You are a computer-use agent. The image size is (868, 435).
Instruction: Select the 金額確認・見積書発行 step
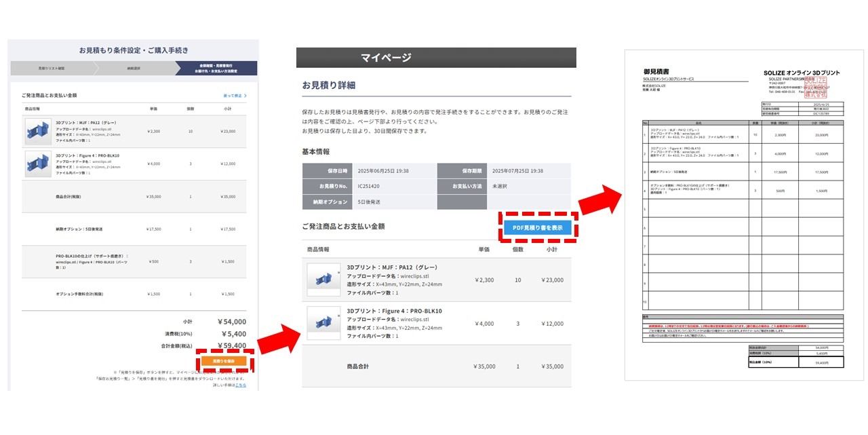(216, 69)
